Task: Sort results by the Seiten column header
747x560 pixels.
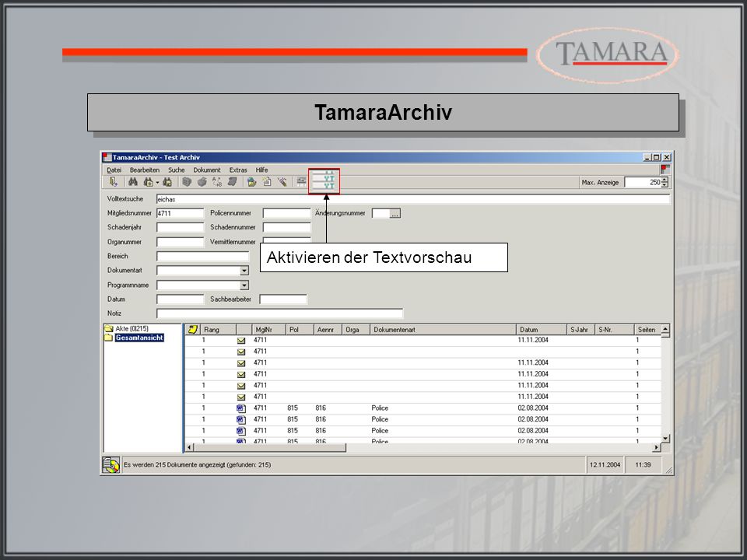Action: (648, 330)
